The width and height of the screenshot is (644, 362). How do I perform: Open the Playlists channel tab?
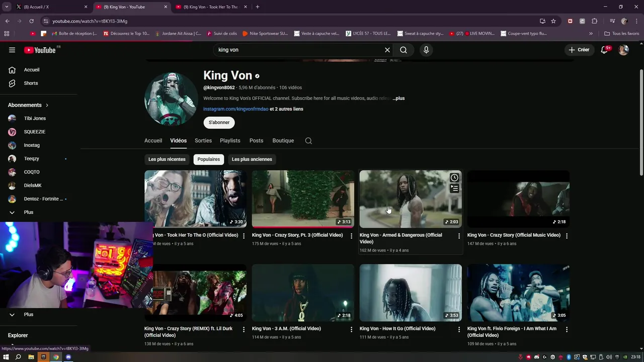[x=230, y=141]
